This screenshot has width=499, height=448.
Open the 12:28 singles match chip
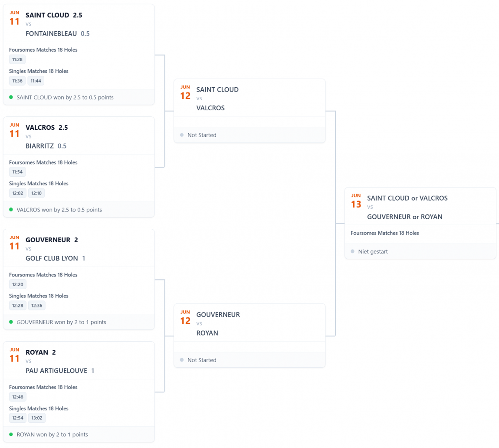point(17,306)
